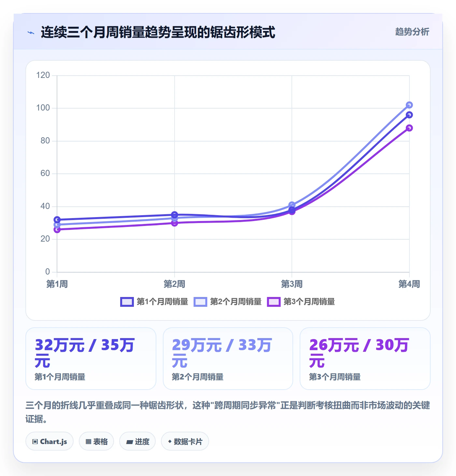Image resolution: width=456 pixels, height=476 pixels.
Task: Click the 80 y-axis tick label
Action: tap(45, 141)
